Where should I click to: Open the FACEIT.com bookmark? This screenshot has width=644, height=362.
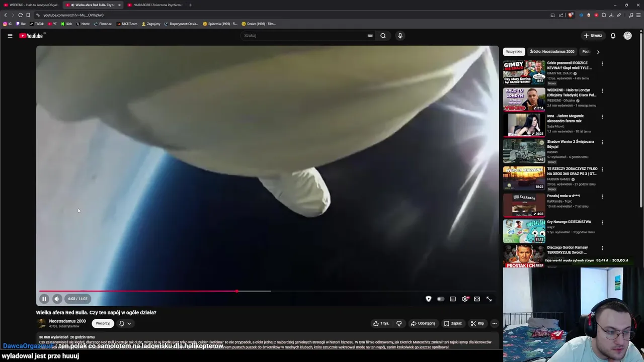127,24
